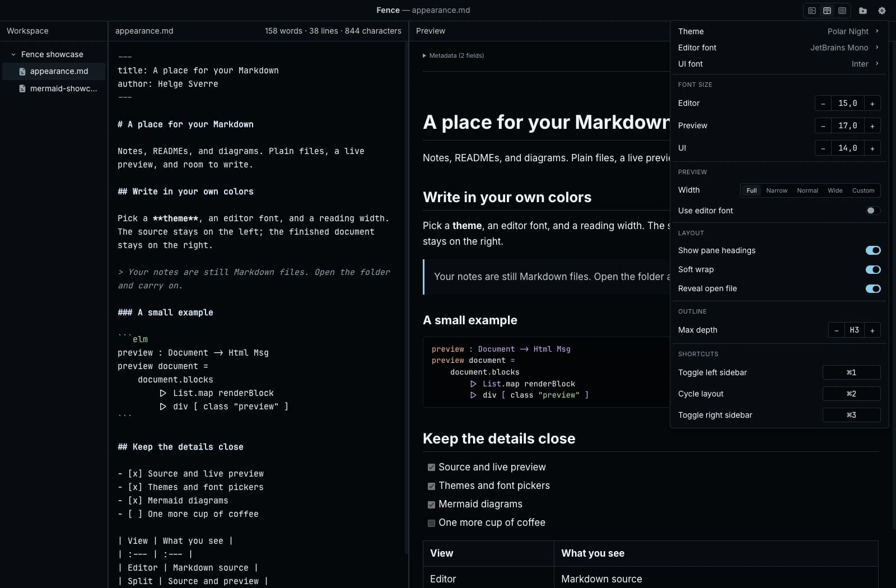The height and width of the screenshot is (588, 896).
Task: Open Editor font picker showing JetBrains Mono
Action: [x=779, y=48]
